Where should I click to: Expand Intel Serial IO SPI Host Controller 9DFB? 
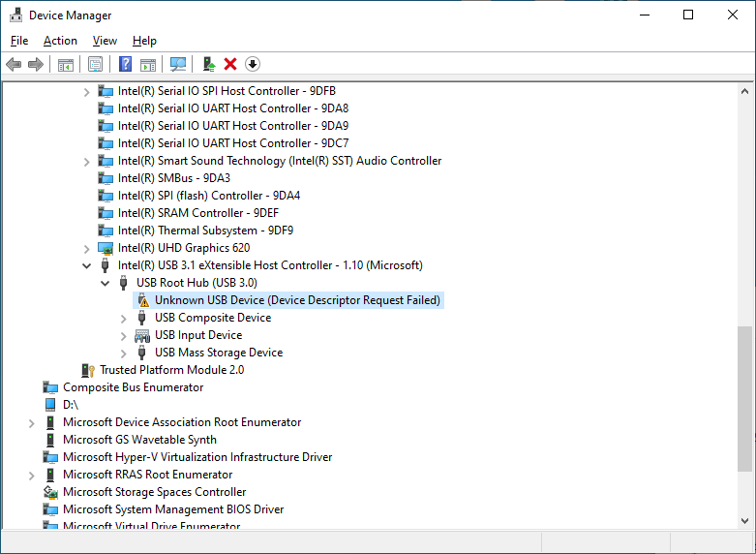point(87,92)
